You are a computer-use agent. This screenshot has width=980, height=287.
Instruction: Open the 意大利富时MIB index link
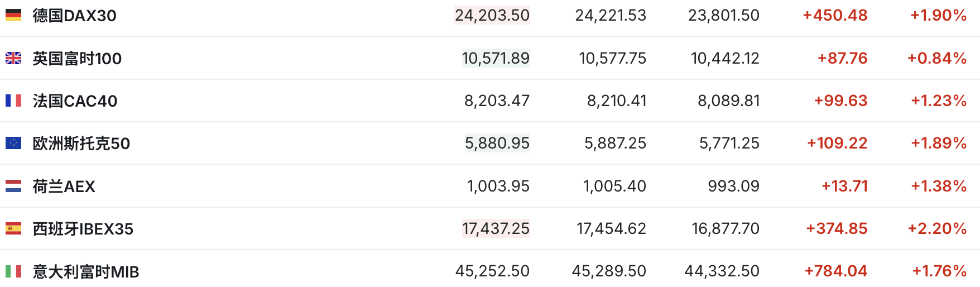pyautogui.click(x=85, y=272)
